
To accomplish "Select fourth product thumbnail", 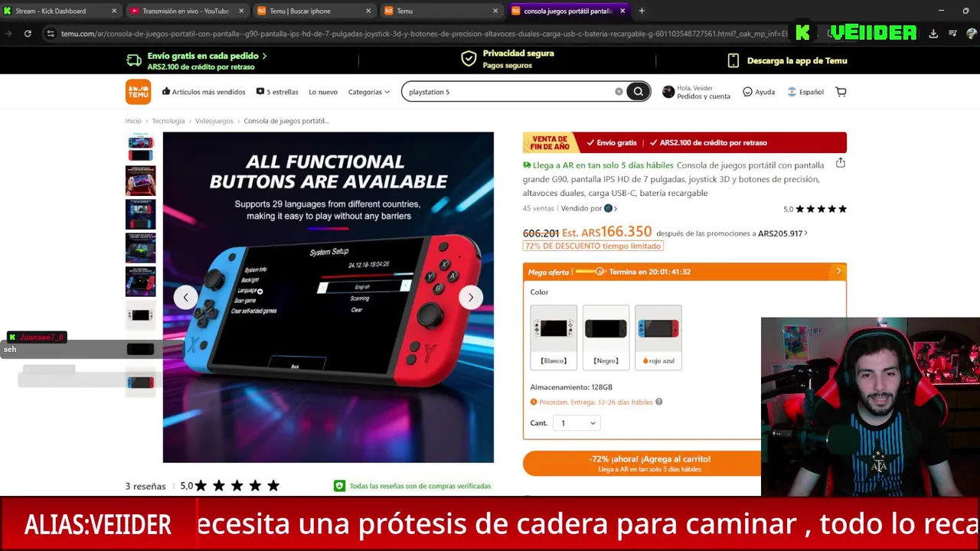I will [140, 248].
